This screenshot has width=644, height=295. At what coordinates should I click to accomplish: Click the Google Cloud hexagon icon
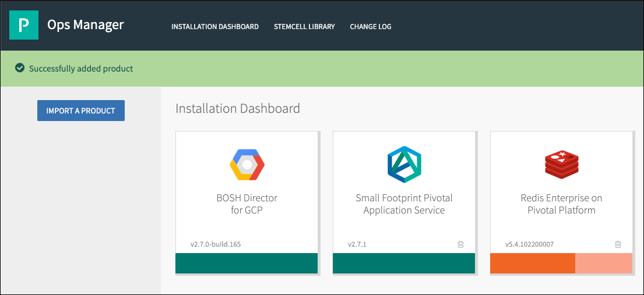(x=247, y=165)
